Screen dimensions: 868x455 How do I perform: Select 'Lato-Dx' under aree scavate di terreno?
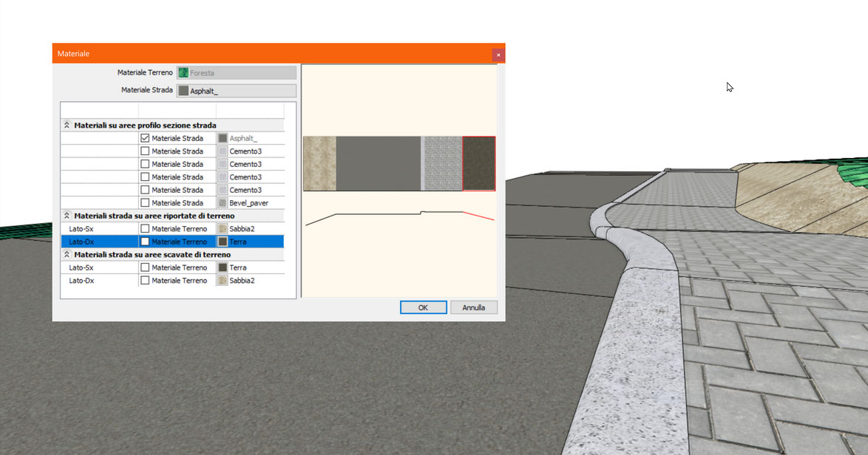click(x=81, y=280)
